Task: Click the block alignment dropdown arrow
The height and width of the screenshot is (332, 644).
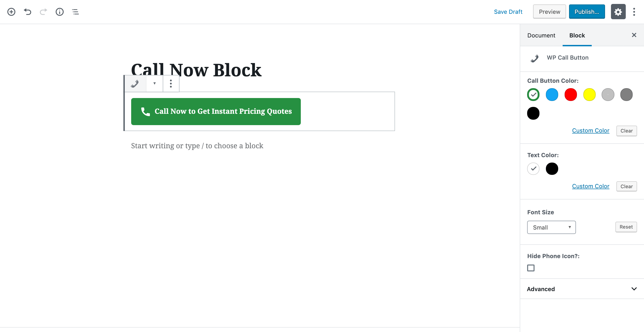Action: 154,83
